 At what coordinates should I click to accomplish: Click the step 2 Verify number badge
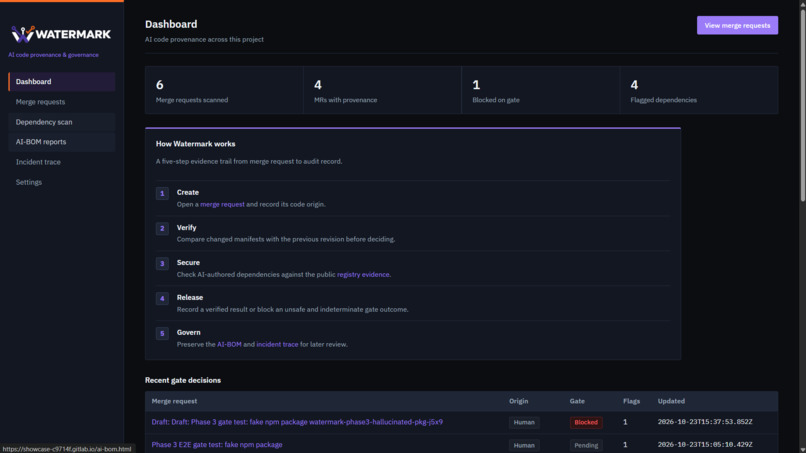click(x=162, y=228)
